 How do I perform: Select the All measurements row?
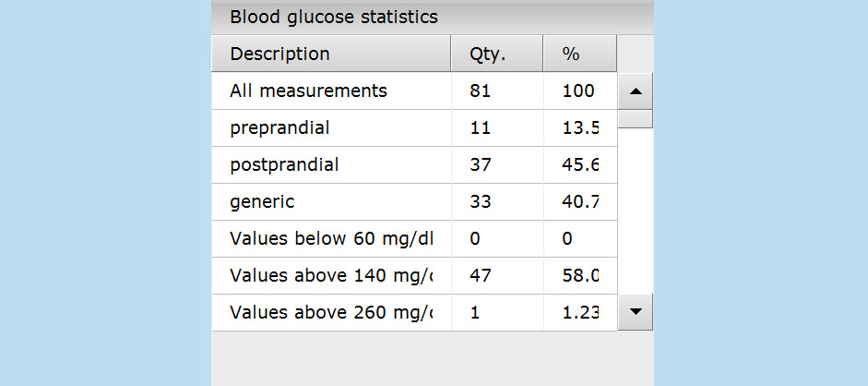308,91
